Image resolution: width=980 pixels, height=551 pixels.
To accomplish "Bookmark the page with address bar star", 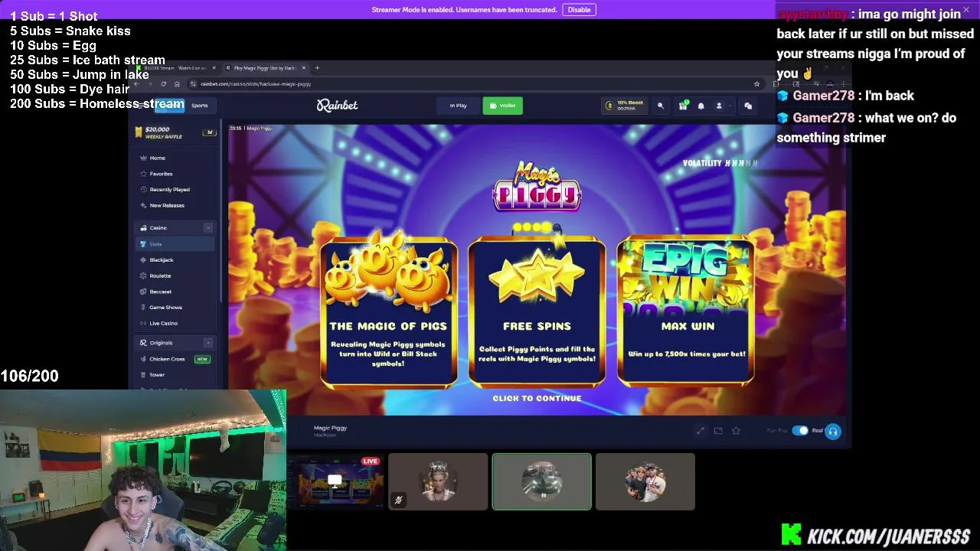I will (756, 84).
